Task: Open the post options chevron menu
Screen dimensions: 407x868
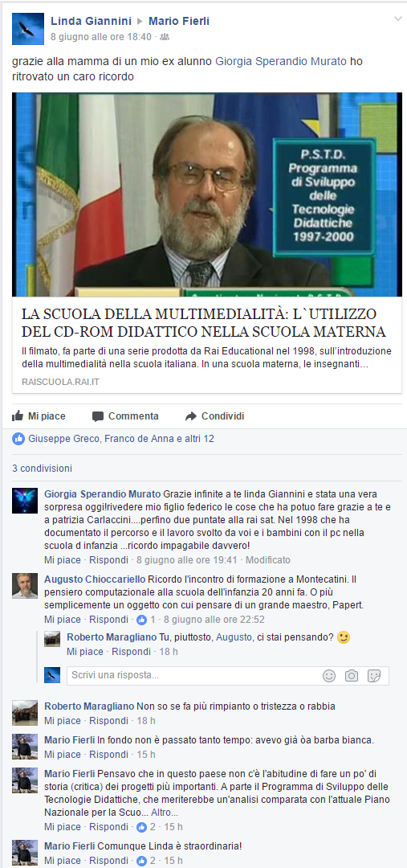Action: [397, 19]
